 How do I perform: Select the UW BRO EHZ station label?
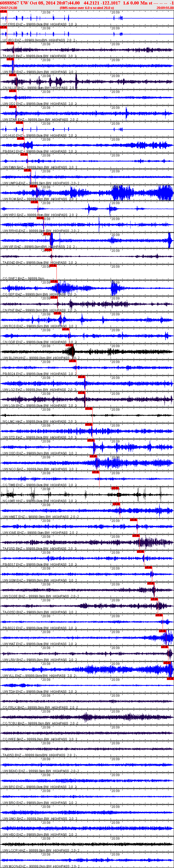[x=40, y=803]
